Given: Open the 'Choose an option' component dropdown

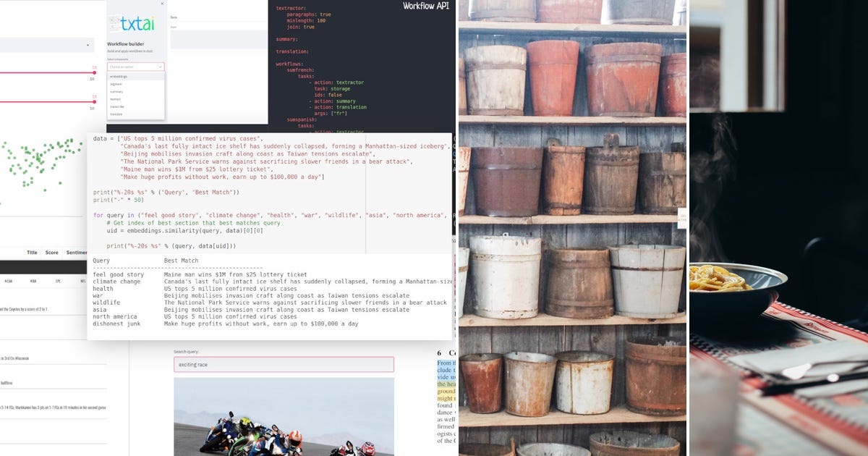Looking at the screenshot, I should click(136, 67).
